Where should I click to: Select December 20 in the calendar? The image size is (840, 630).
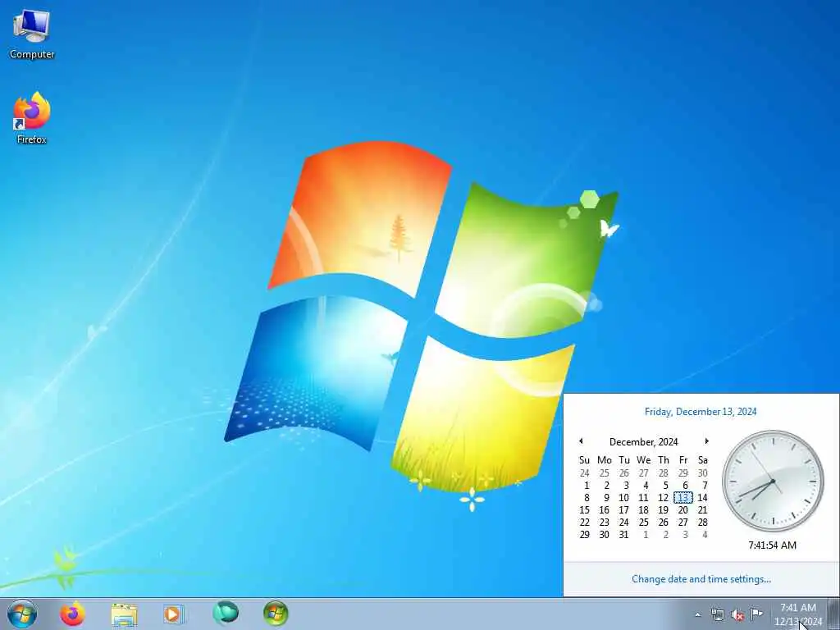tap(683, 510)
